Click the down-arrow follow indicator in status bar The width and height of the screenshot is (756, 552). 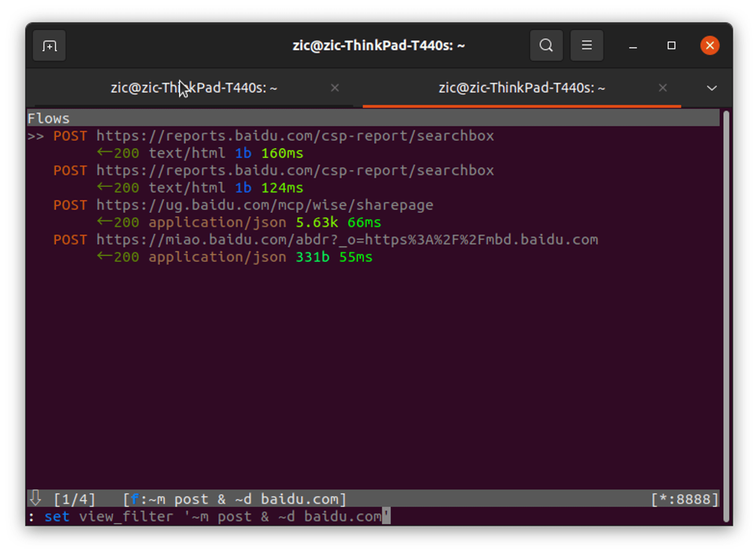point(35,499)
